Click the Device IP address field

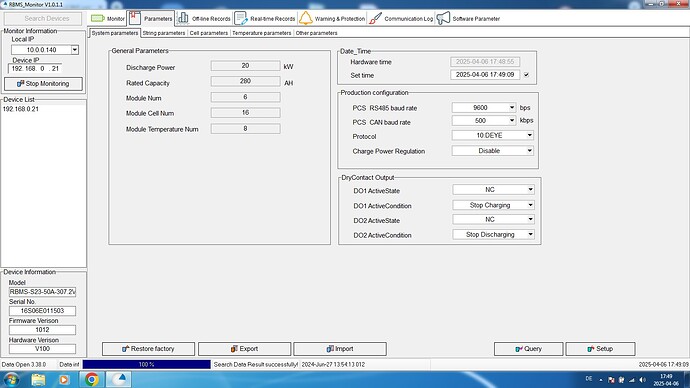[x=35, y=69]
